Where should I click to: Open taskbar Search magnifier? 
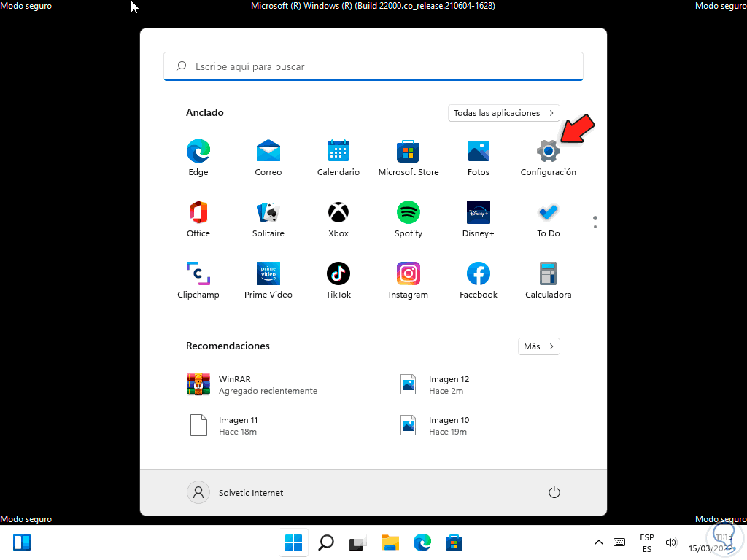click(326, 542)
